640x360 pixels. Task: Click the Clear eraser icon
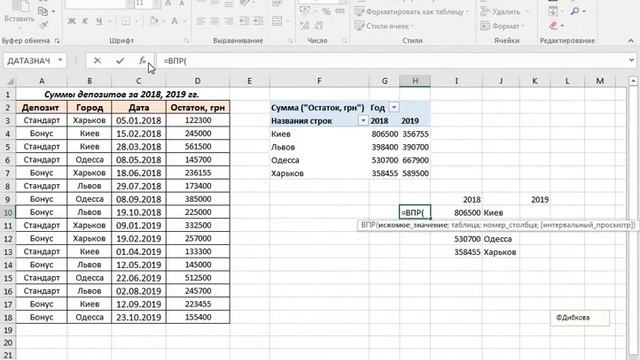pyautogui.click(x=553, y=25)
